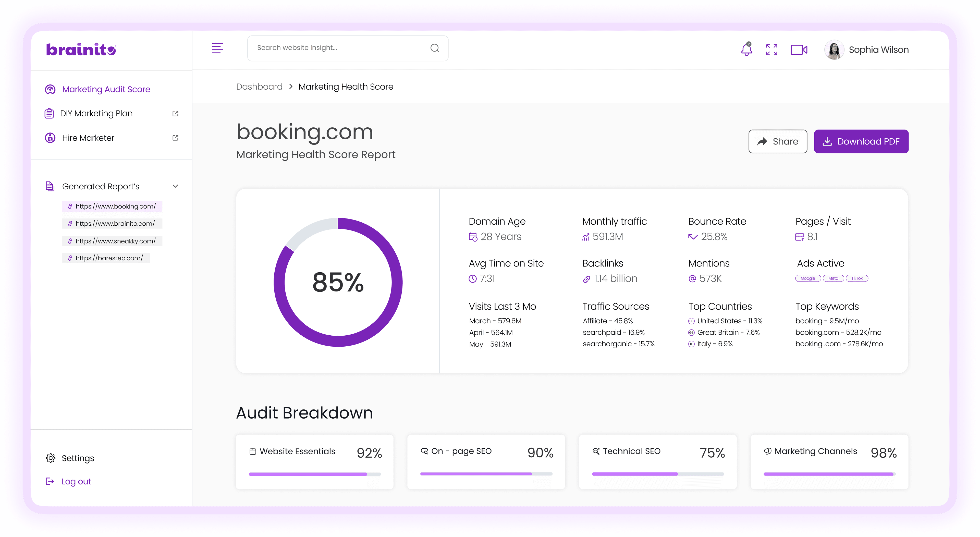Click United States flag icon
The width and height of the screenshot is (980, 537).
pyautogui.click(x=691, y=321)
